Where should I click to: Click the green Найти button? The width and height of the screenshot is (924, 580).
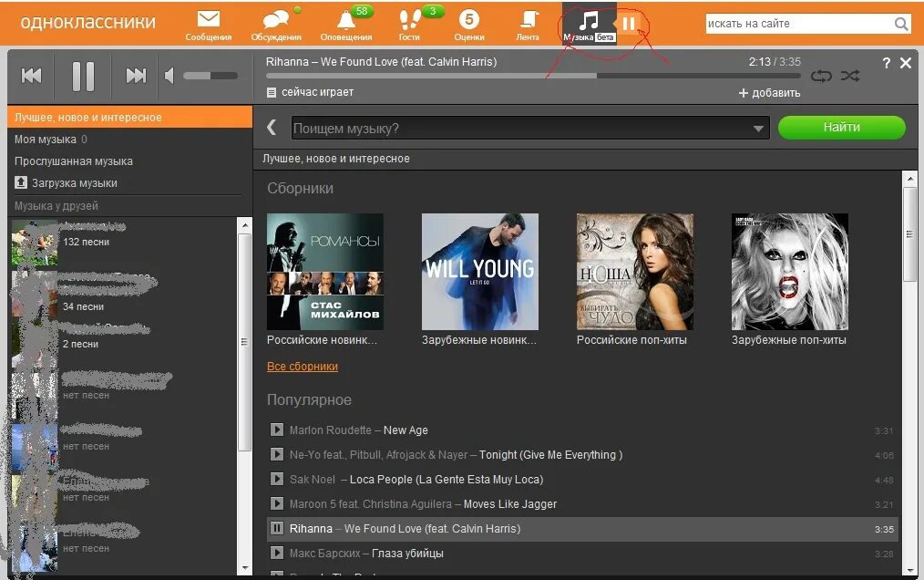click(x=841, y=128)
